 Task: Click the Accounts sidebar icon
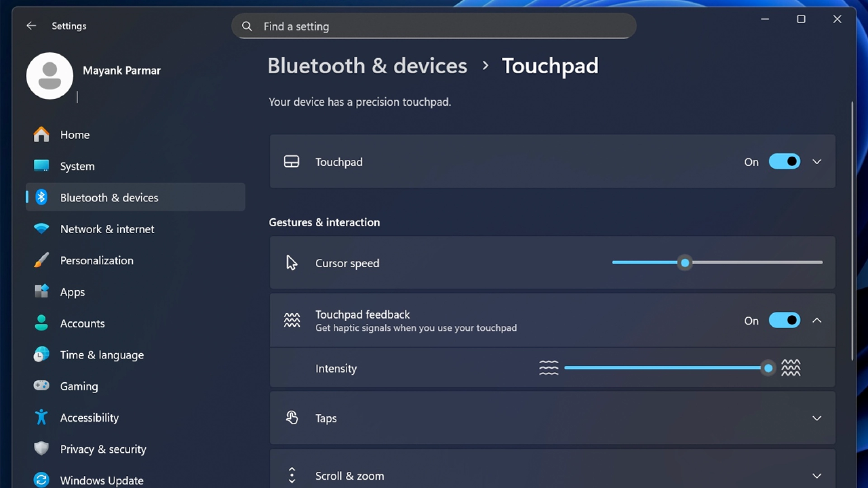[x=41, y=323]
